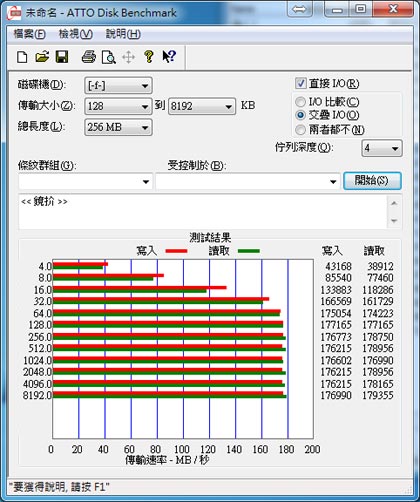Click the ATTO application title bar icon
Screen dimensions: 420x502
point(14,13)
